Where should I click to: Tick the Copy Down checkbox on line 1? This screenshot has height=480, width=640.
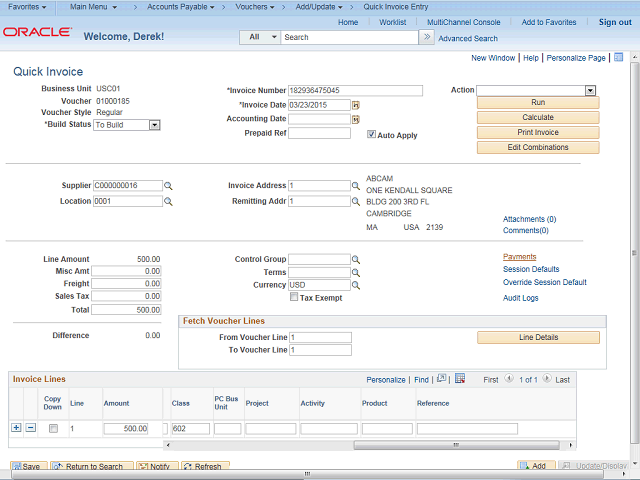(x=53, y=428)
